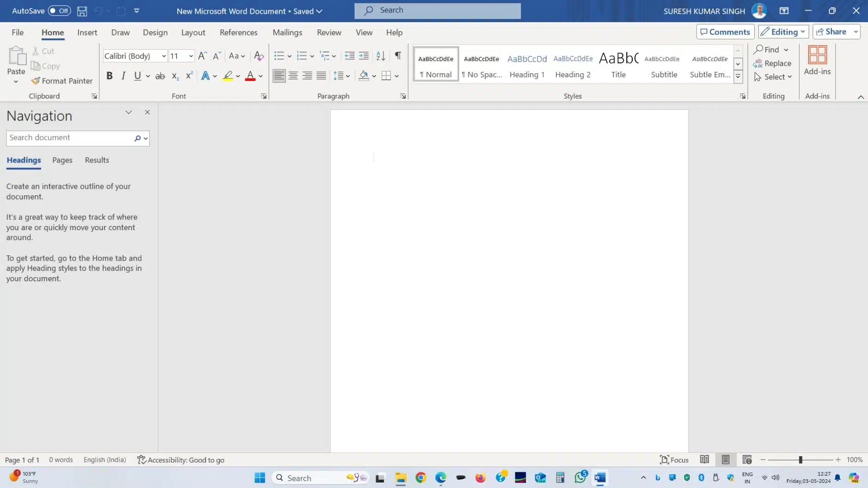Open the font name dropdown

[164, 56]
